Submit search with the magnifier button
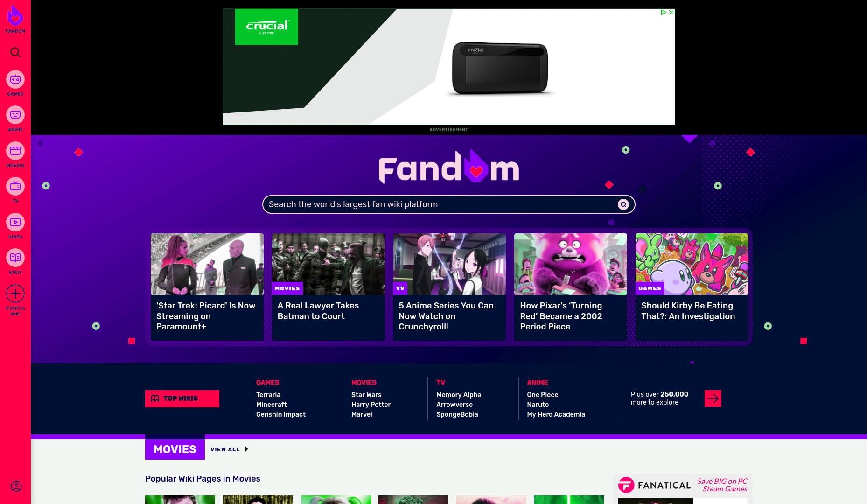The image size is (867, 504). 623,204
